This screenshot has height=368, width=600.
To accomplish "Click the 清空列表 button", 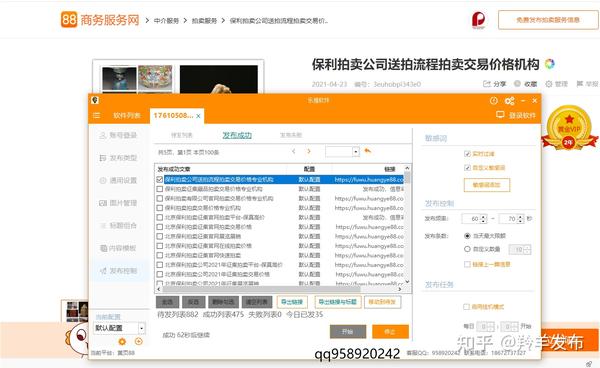I will coord(257,302).
